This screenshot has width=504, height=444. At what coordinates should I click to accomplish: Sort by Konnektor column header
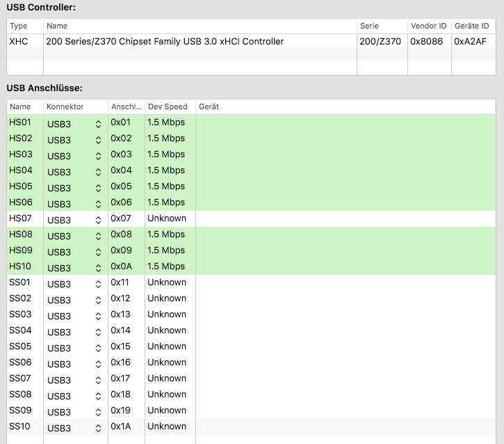click(x=76, y=106)
